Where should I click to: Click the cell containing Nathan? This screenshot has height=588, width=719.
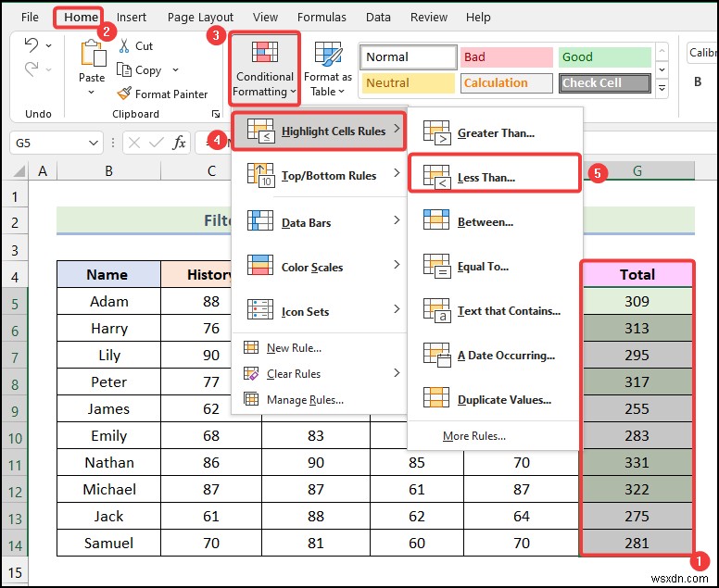point(108,462)
